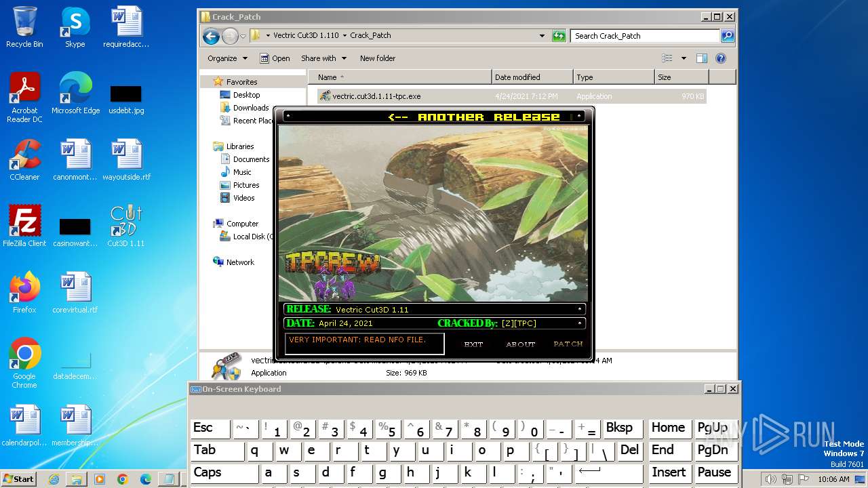This screenshot has height=488, width=868.
Task: Click Open in Explorer toolbar
Action: click(x=275, y=58)
